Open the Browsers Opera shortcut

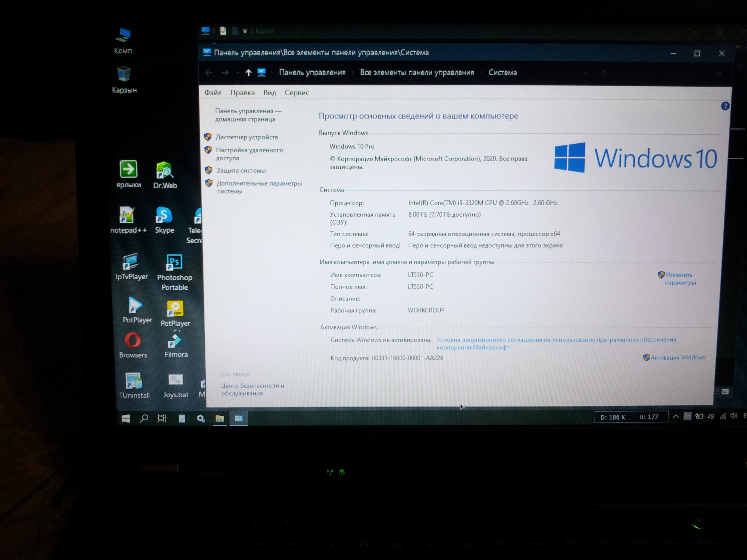133,345
